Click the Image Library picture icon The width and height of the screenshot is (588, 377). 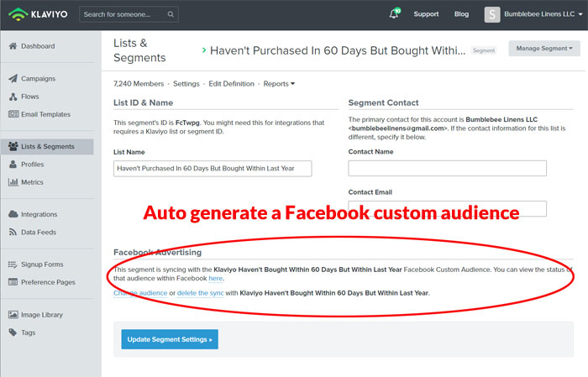click(13, 314)
